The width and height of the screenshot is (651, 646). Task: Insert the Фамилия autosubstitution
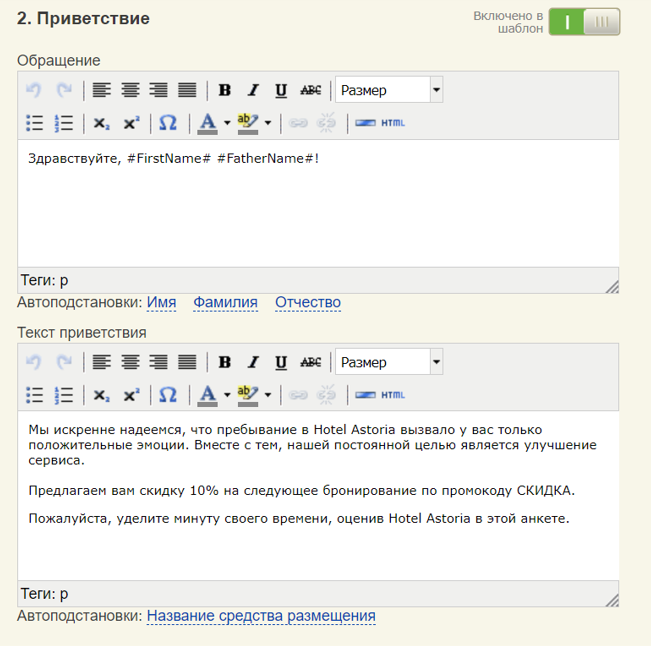click(225, 302)
